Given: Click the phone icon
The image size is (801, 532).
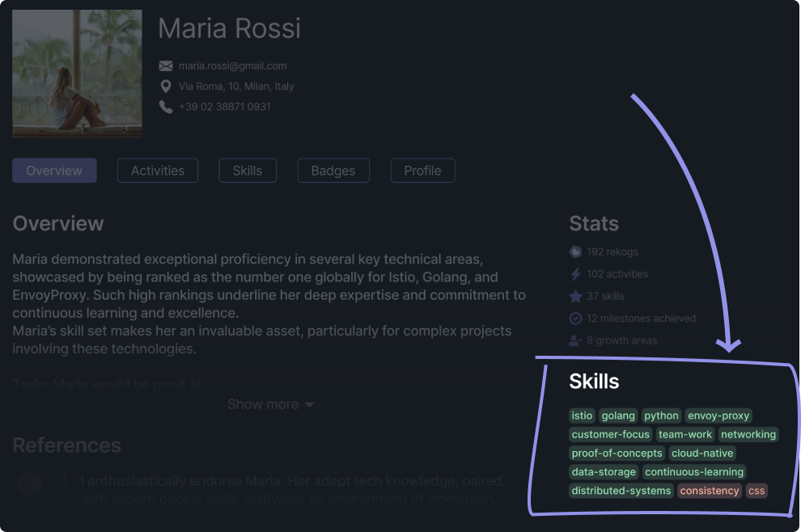Looking at the screenshot, I should tap(166, 107).
